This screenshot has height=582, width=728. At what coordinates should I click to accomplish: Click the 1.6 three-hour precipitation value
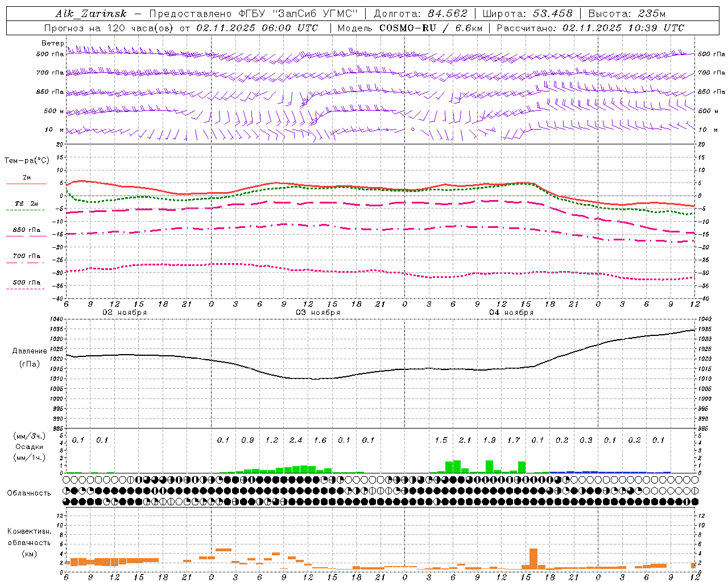click(320, 440)
